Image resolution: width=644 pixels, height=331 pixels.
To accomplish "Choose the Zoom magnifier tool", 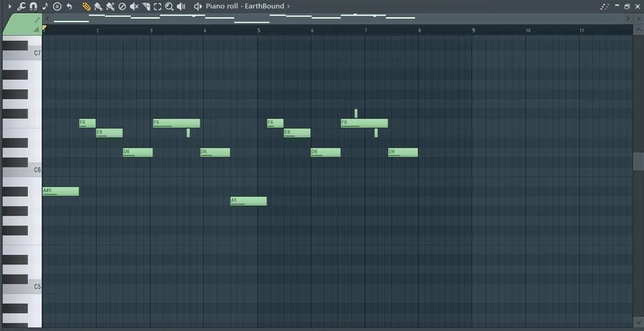I will tap(169, 6).
